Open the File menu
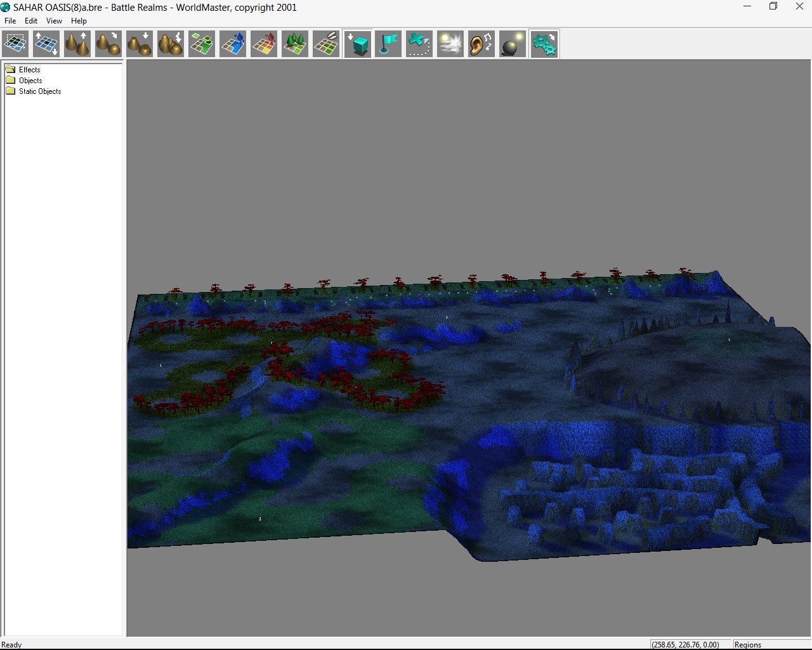812x650 pixels. (10, 21)
